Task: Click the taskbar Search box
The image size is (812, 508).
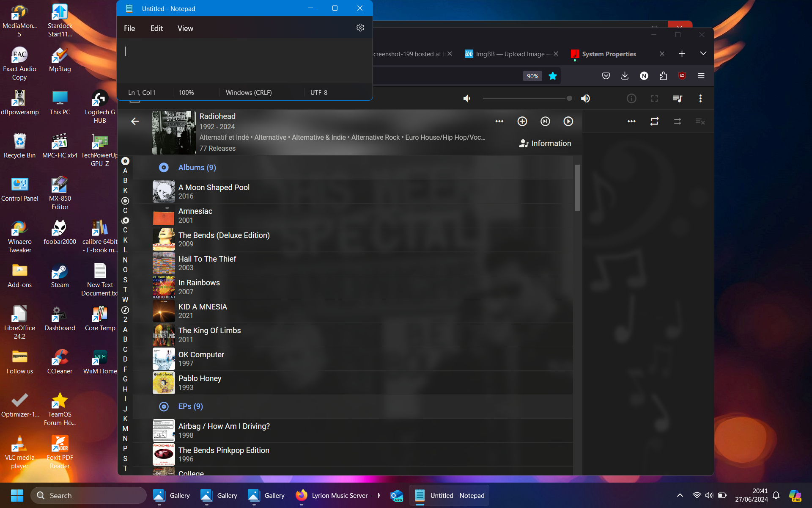Action: click(88, 495)
